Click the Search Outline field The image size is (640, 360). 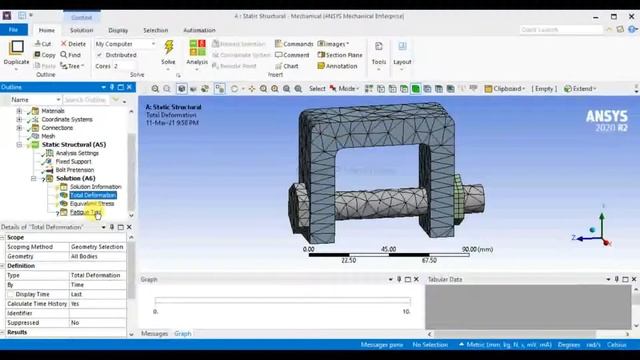tap(87, 100)
